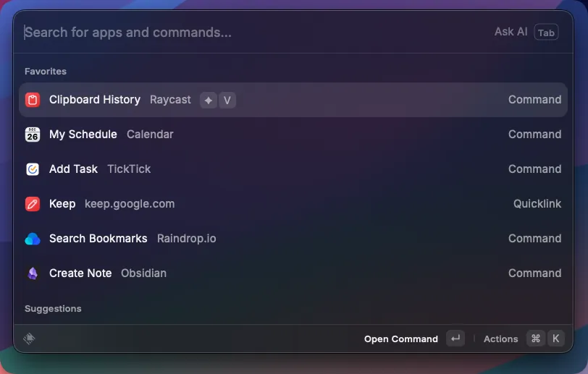Focus the search for apps and commands field
The image size is (588, 374).
(246, 33)
